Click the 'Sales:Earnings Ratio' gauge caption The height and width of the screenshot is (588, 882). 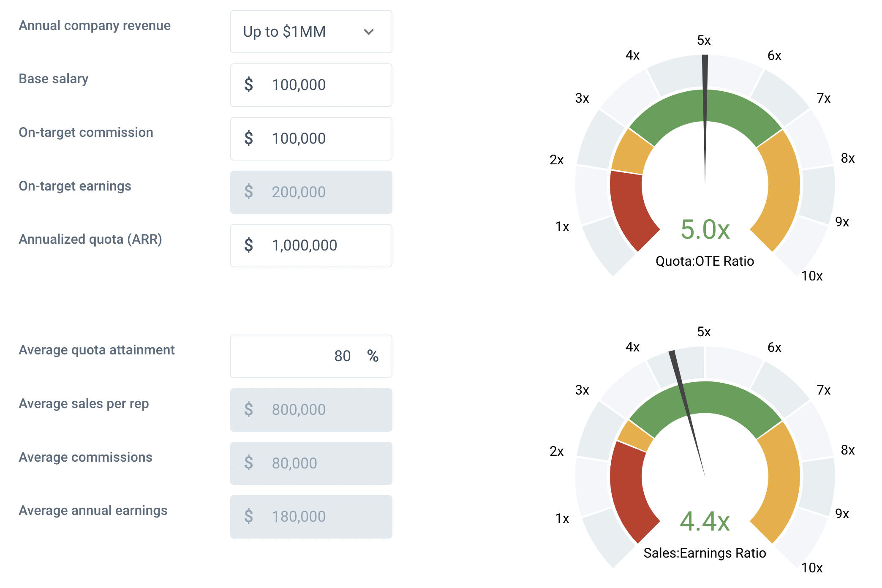[x=705, y=553]
